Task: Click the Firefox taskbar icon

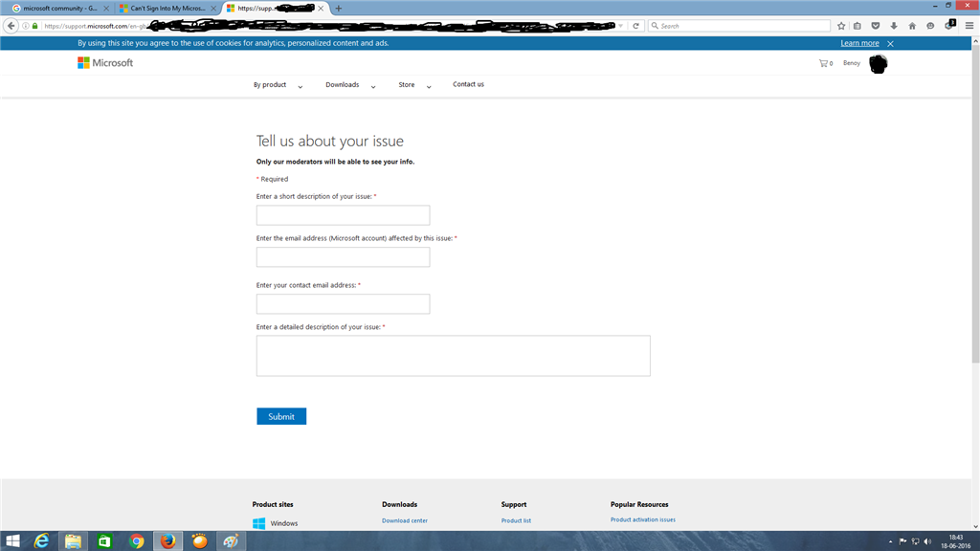Action: click(168, 541)
